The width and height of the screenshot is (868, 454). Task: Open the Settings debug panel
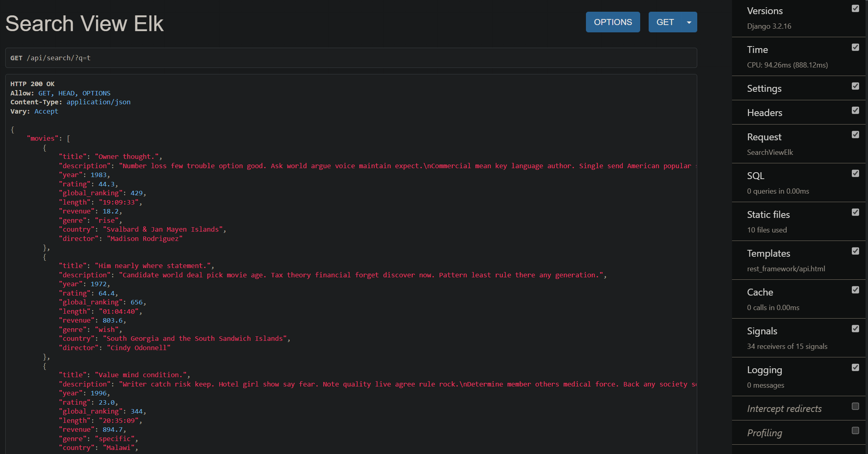[764, 89]
